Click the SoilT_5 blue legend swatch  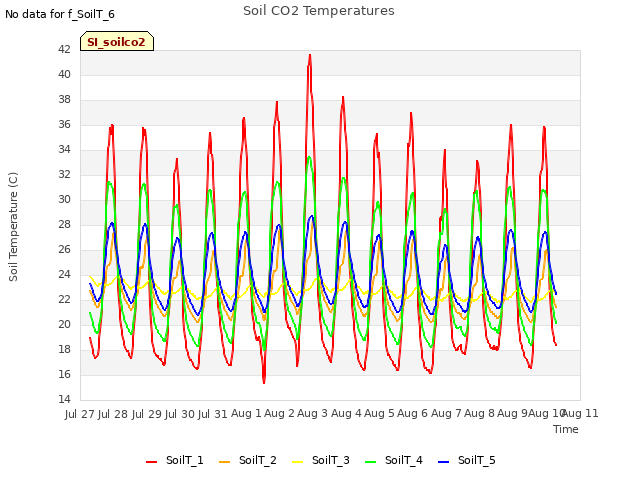[444, 462]
